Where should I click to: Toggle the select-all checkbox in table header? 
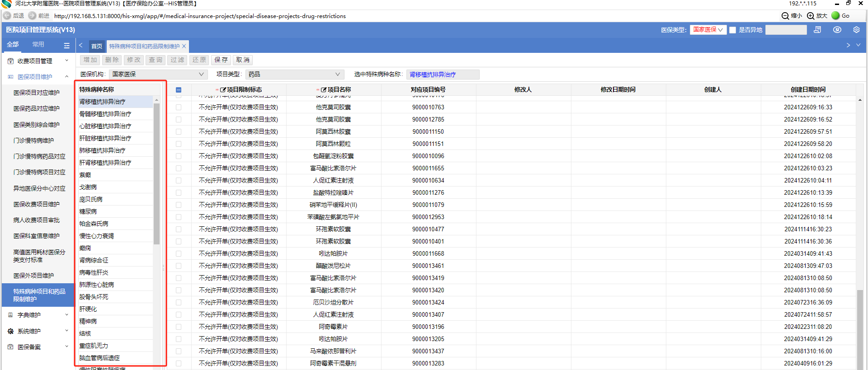click(179, 90)
